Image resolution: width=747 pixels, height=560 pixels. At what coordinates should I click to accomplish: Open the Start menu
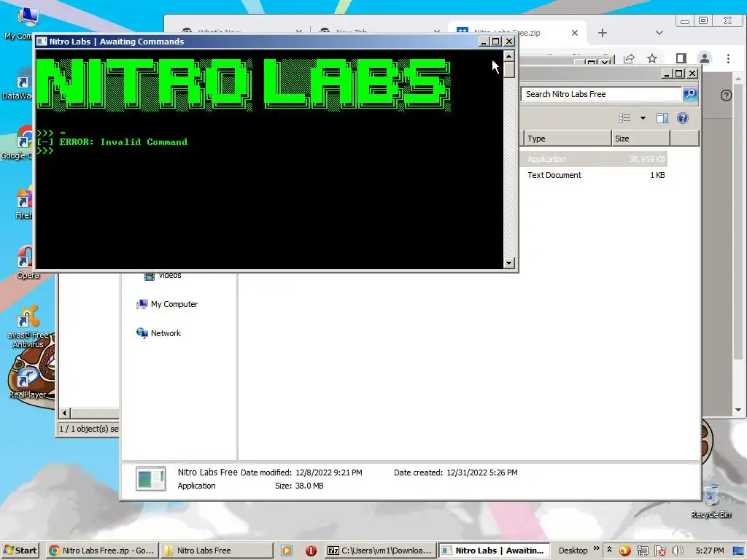click(20, 551)
